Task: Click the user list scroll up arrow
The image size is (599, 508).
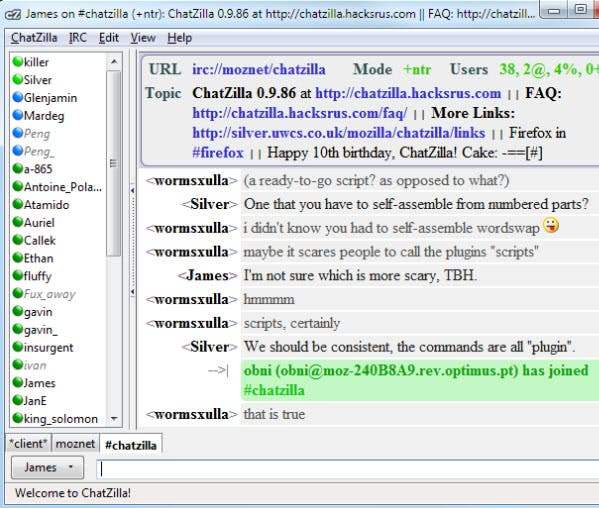Action: coord(114,61)
